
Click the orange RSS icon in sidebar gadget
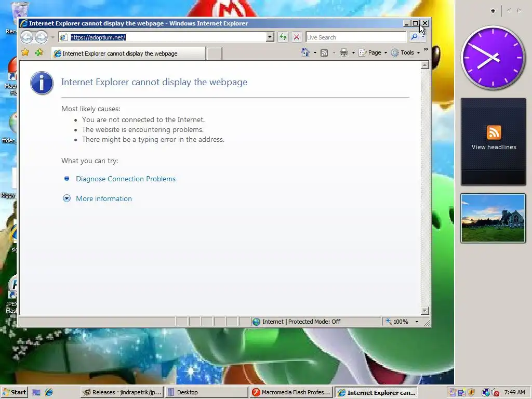pyautogui.click(x=494, y=132)
